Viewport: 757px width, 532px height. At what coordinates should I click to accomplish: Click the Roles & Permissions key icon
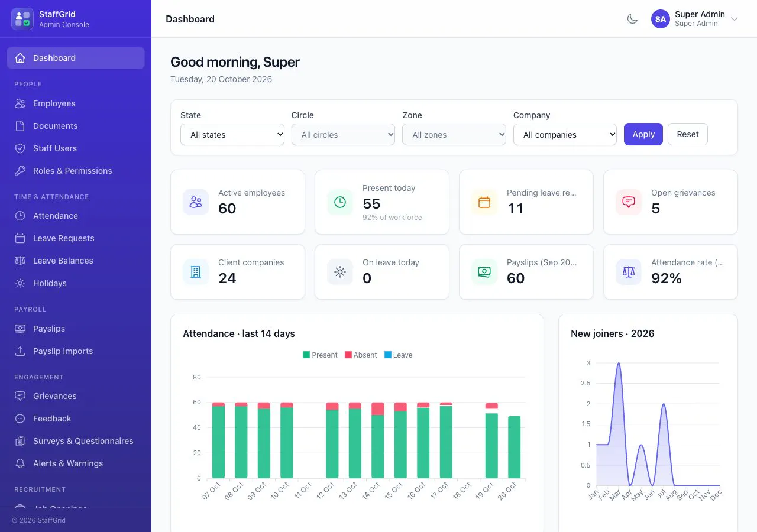(20, 171)
